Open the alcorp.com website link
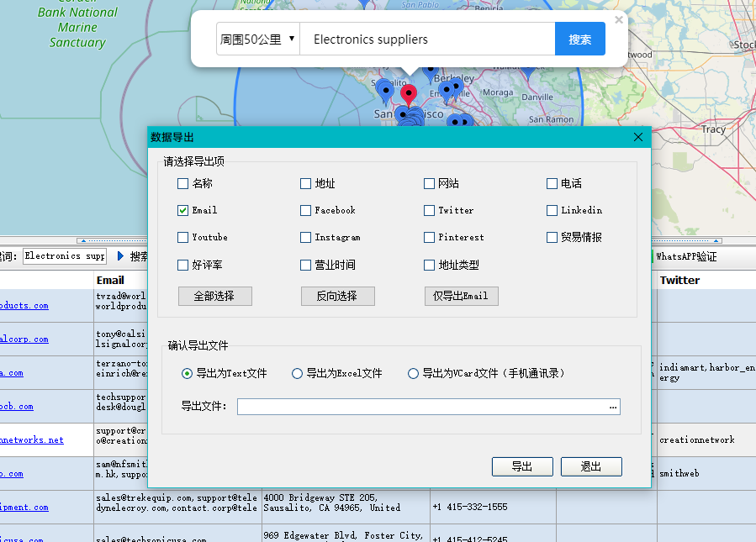The image size is (756, 542). pyautogui.click(x=24, y=339)
